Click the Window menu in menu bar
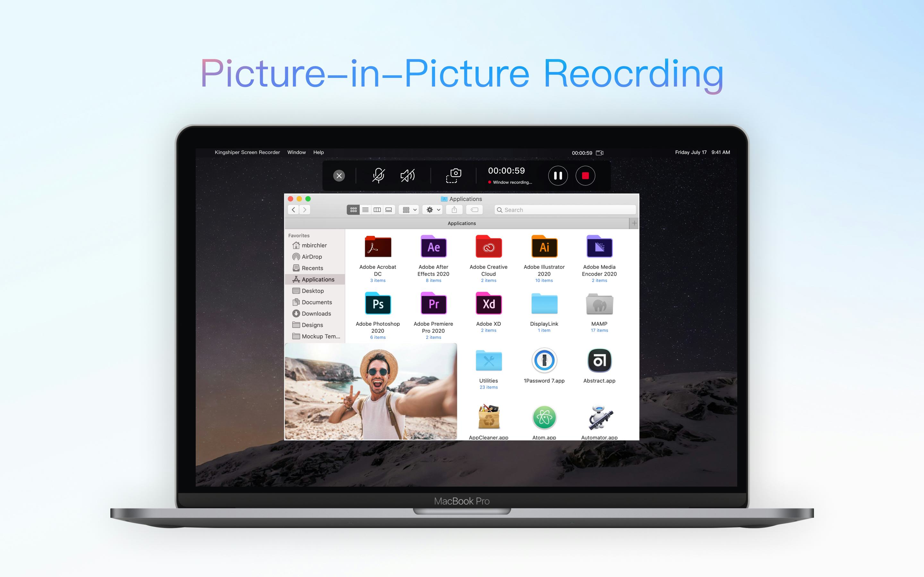The height and width of the screenshot is (577, 924). point(296,152)
